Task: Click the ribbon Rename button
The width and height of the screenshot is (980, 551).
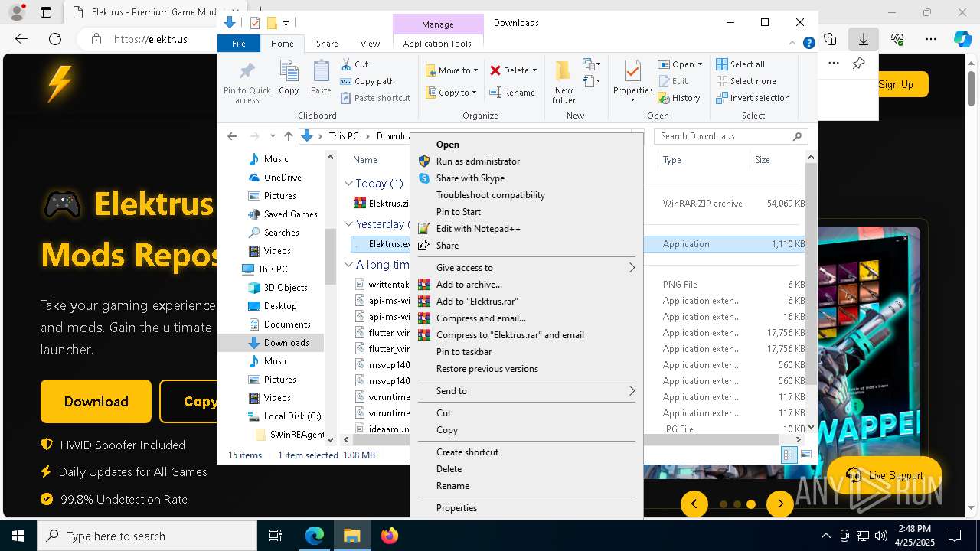Action: pyautogui.click(x=512, y=93)
